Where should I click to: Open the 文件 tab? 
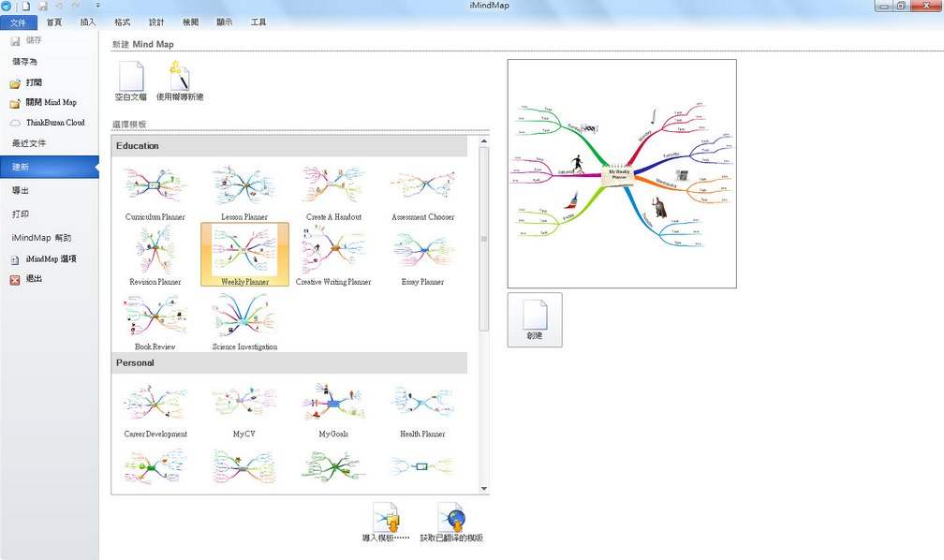click(x=19, y=22)
